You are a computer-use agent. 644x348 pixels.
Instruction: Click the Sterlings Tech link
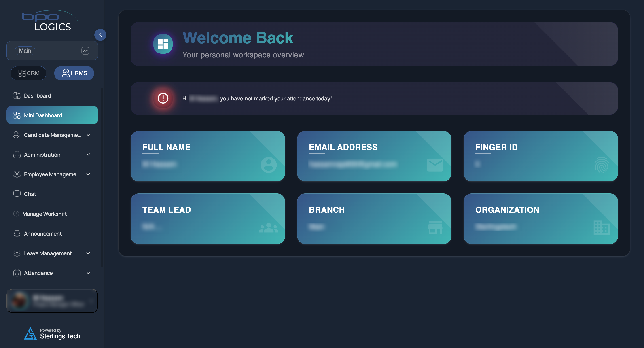(60, 336)
